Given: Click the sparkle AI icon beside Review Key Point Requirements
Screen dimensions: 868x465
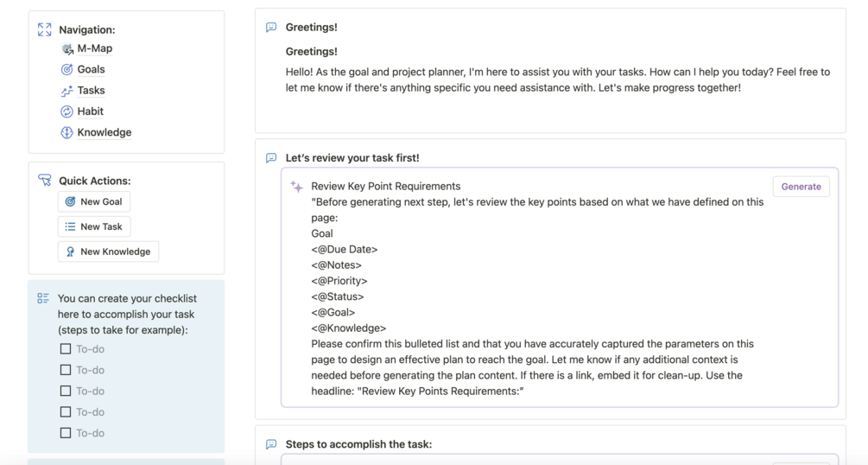Looking at the screenshot, I should [x=296, y=187].
